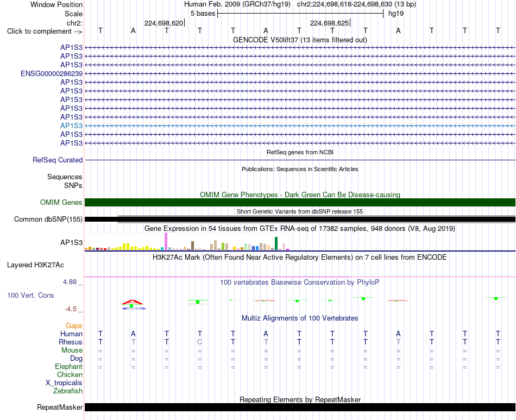Click the 224,698,620 ruler coordinate
The image size is (516, 420).
point(163,23)
